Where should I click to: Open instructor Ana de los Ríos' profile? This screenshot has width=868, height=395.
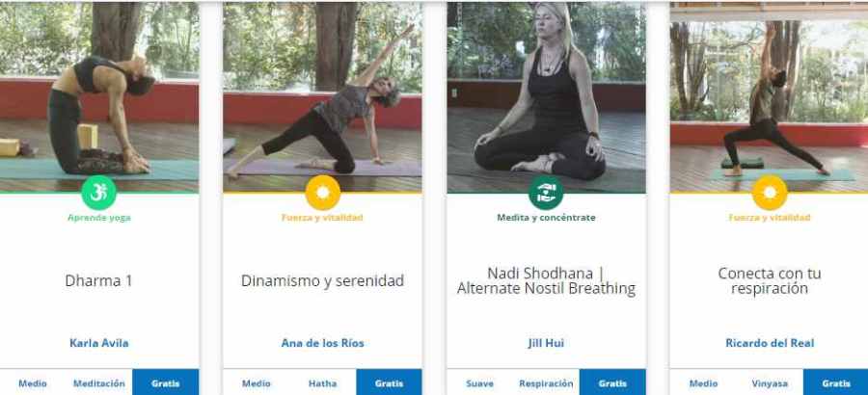pyautogui.click(x=323, y=343)
